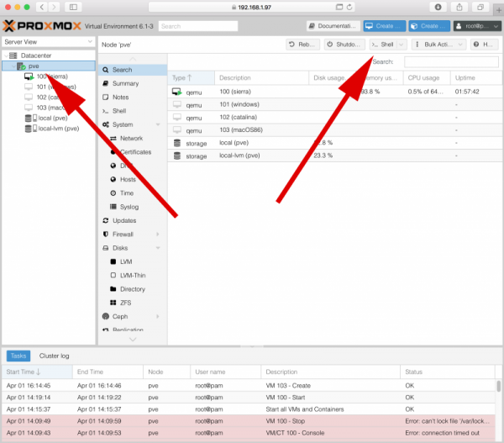This screenshot has width=504, height=443.
Task: Focus the resource list Search field
Action: [451, 61]
